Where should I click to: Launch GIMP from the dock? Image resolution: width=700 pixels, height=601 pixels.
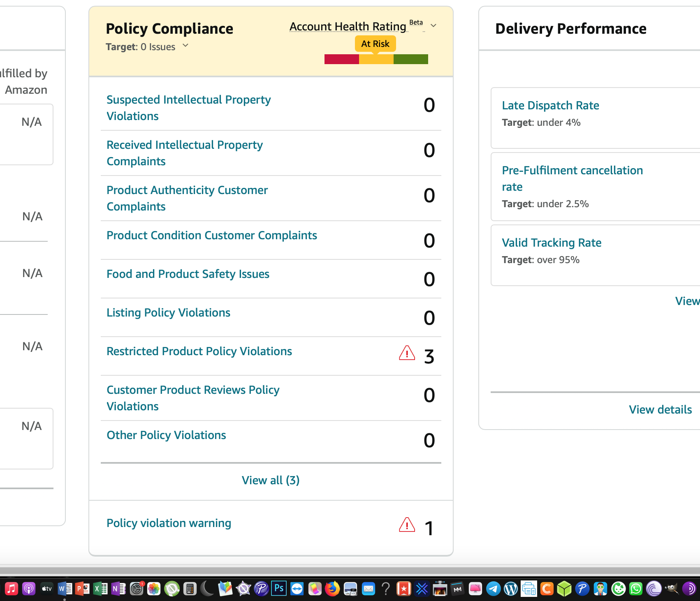click(671, 589)
